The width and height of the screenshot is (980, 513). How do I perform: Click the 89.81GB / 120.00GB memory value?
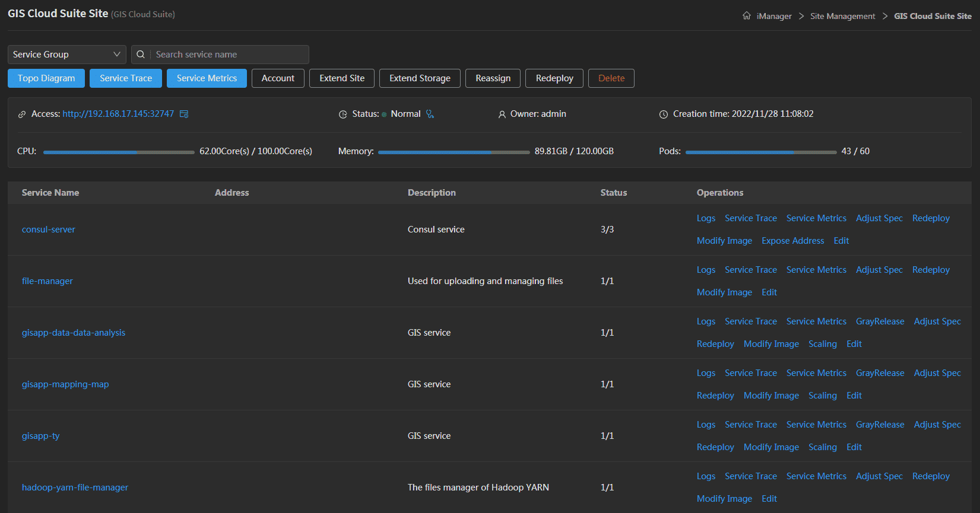click(x=574, y=151)
